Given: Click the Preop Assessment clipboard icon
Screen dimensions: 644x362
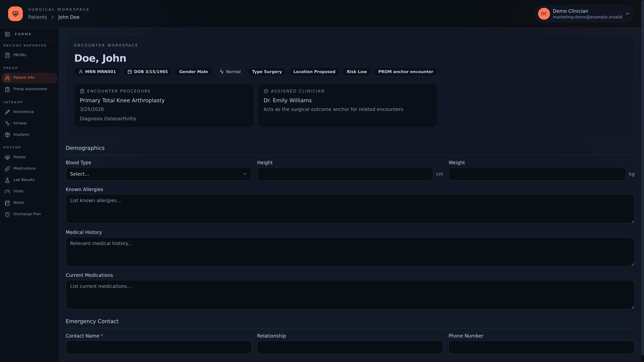Looking at the screenshot, I should [x=8, y=89].
